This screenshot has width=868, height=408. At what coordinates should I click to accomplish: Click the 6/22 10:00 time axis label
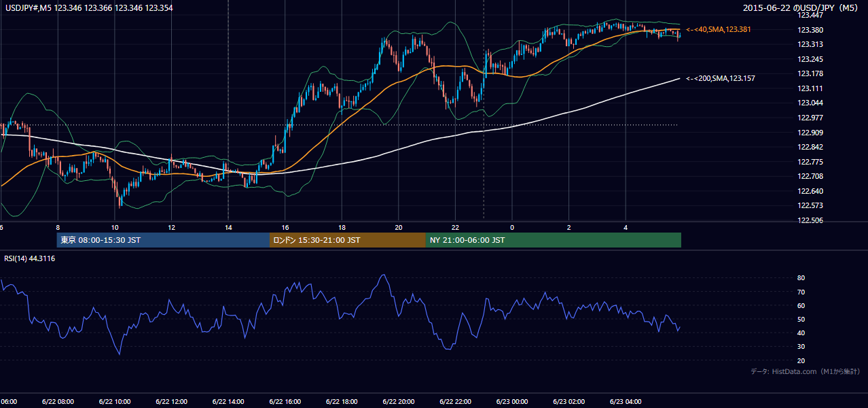pos(114,402)
